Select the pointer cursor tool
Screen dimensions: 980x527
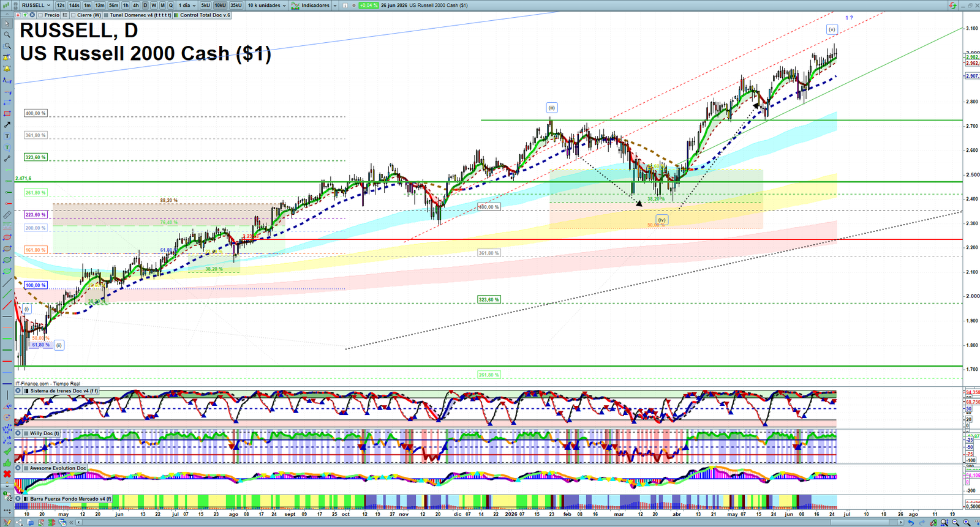click(x=7, y=23)
